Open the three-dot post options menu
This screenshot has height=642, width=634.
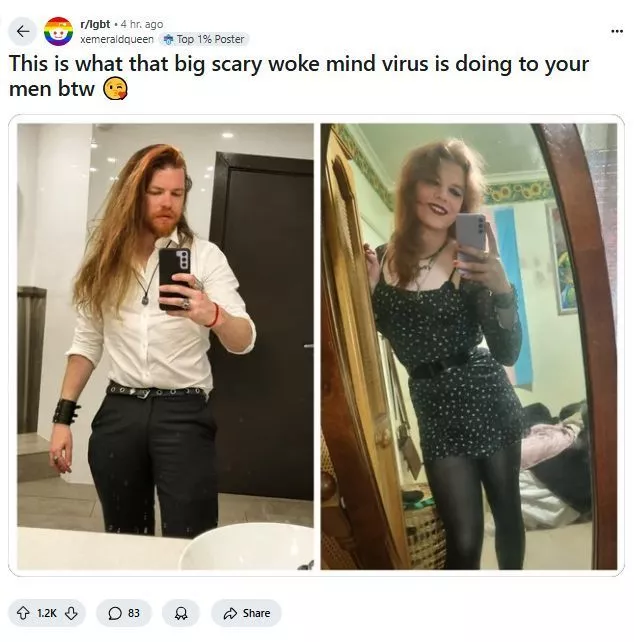617,31
